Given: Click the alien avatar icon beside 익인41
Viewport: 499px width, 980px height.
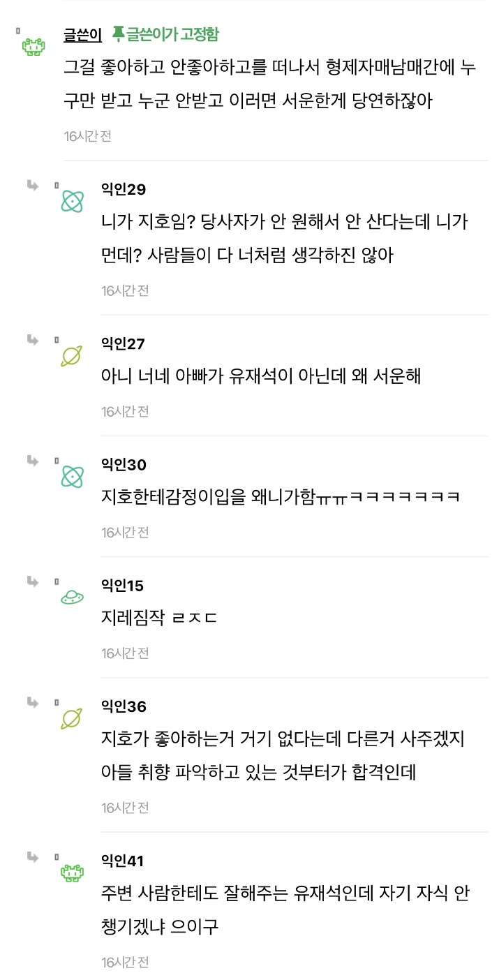Looking at the screenshot, I should (x=72, y=873).
